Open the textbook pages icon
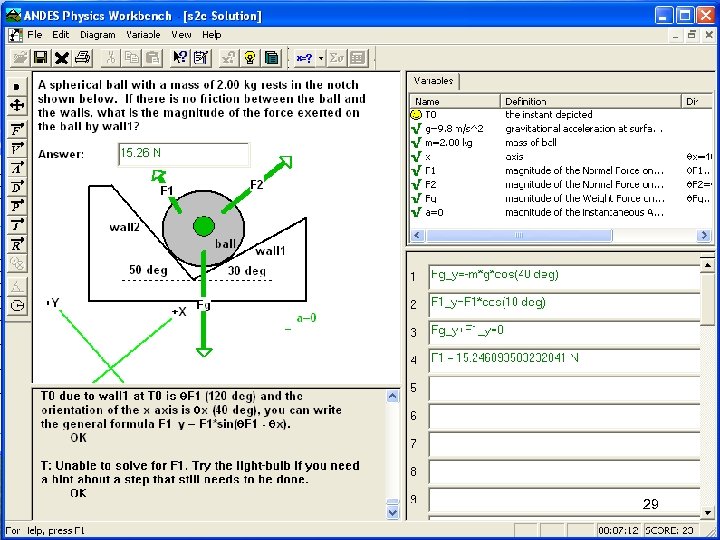Image resolution: width=720 pixels, height=540 pixels. pyautogui.click(x=271, y=57)
